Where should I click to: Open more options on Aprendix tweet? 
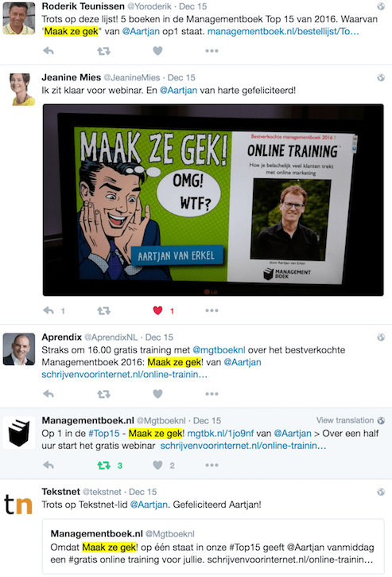pyautogui.click(x=212, y=394)
